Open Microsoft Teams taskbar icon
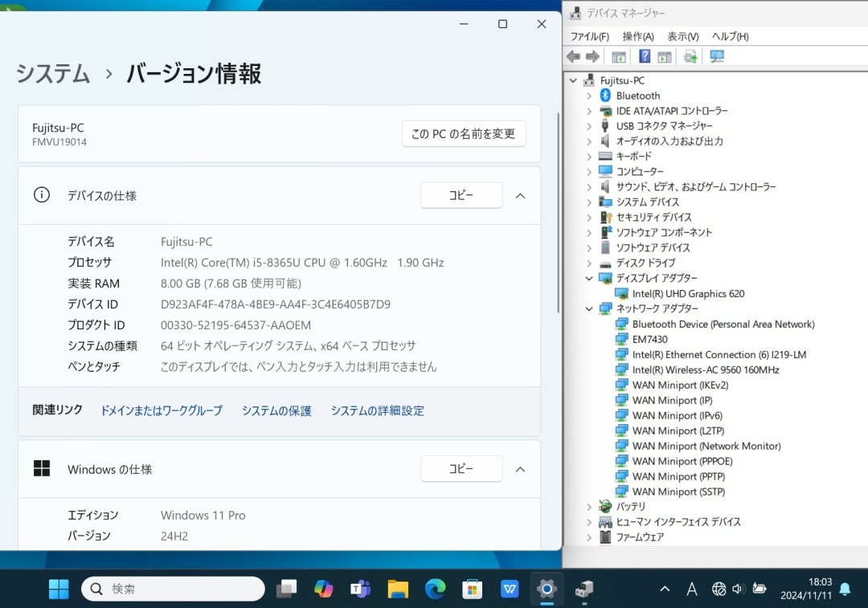Screen dimensions: 868x608 point(361,589)
